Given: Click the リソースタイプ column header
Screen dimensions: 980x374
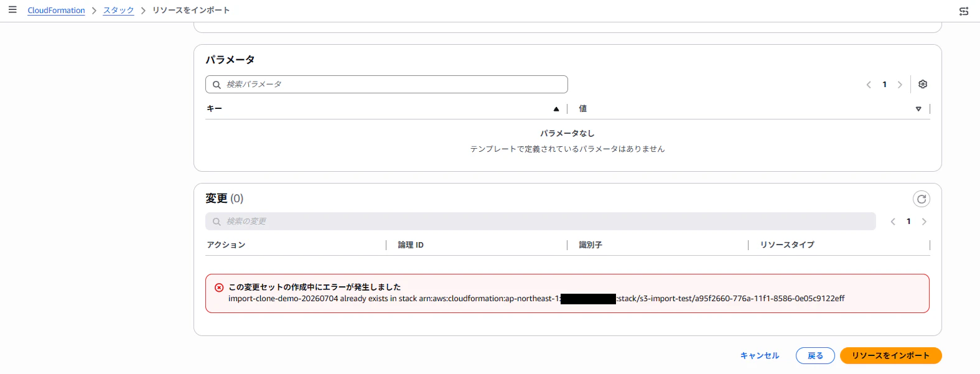Looking at the screenshot, I should tap(787, 245).
